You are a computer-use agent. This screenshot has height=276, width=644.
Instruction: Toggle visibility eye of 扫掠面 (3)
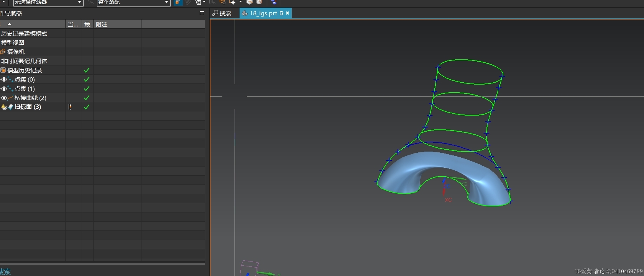[3, 107]
